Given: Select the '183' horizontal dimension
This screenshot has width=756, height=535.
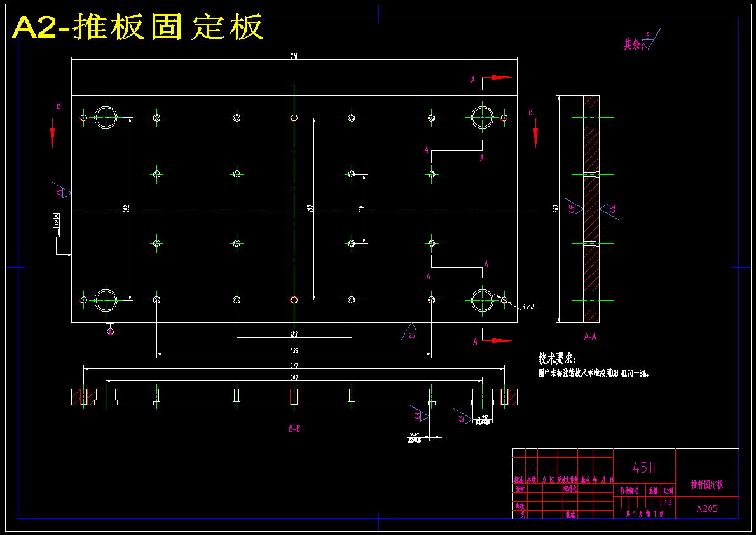Looking at the screenshot, I should (294, 334).
